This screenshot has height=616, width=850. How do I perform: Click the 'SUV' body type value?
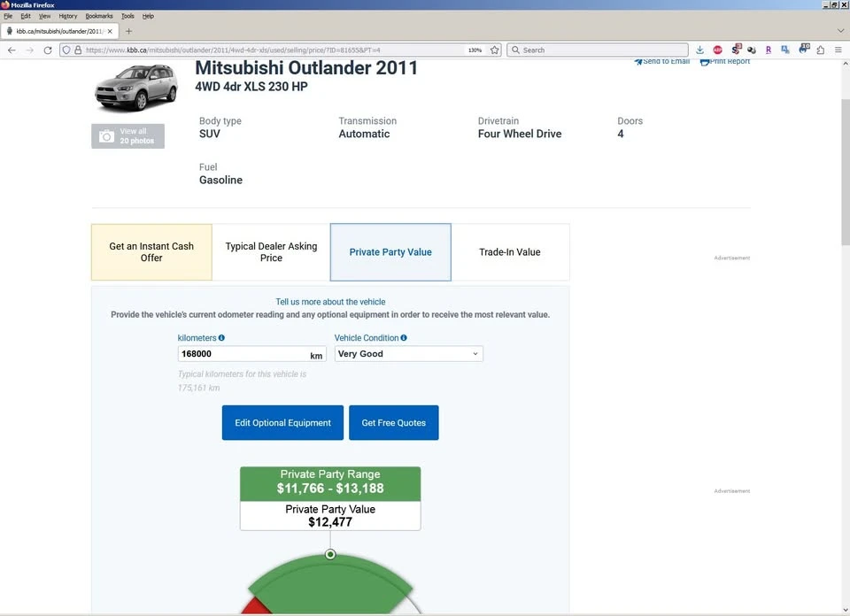click(x=209, y=134)
